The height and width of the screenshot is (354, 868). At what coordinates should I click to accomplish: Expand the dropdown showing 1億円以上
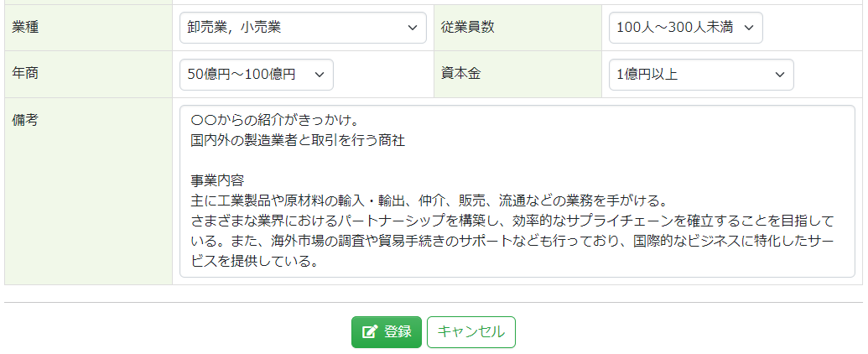pyautogui.click(x=700, y=75)
